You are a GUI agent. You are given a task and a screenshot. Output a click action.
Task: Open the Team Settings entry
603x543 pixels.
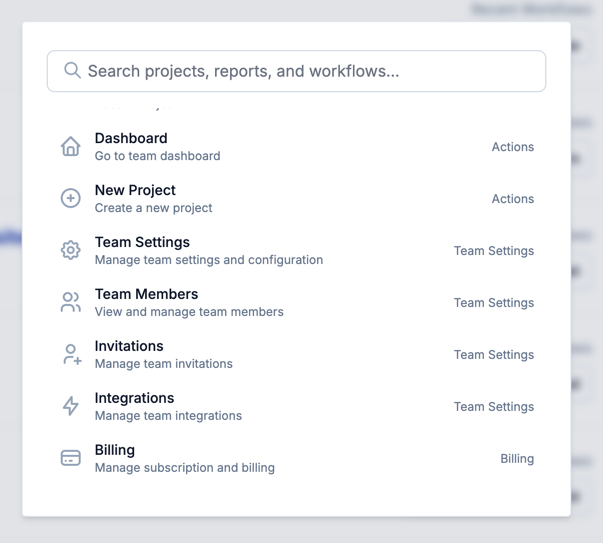142,243
